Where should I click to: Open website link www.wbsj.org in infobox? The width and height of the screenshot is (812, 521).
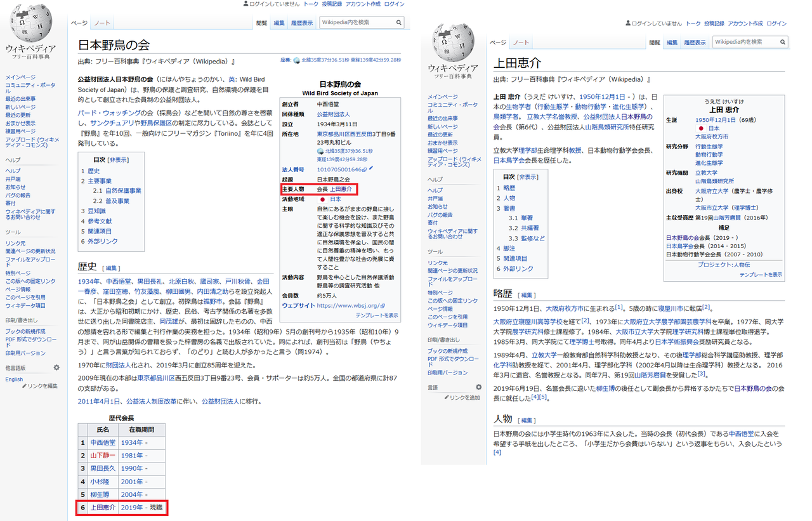(350, 305)
